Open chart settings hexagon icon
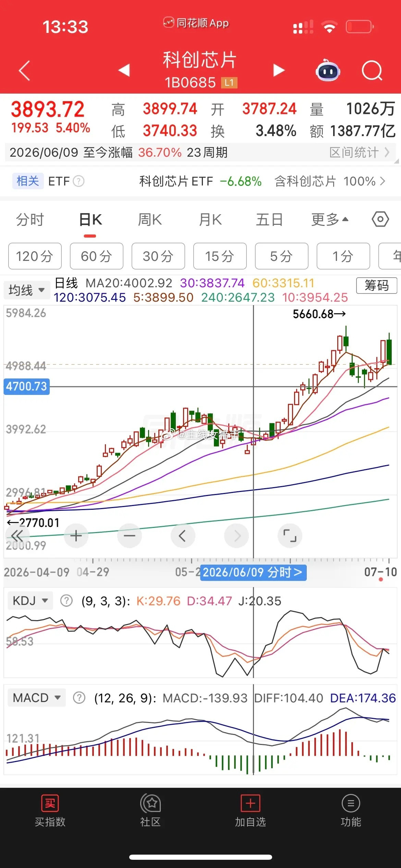 click(380, 219)
